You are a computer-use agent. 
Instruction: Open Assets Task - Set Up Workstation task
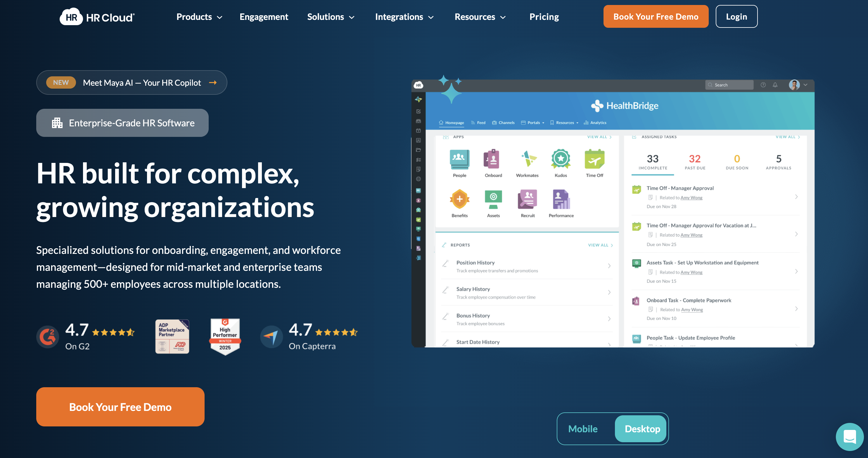point(715,271)
